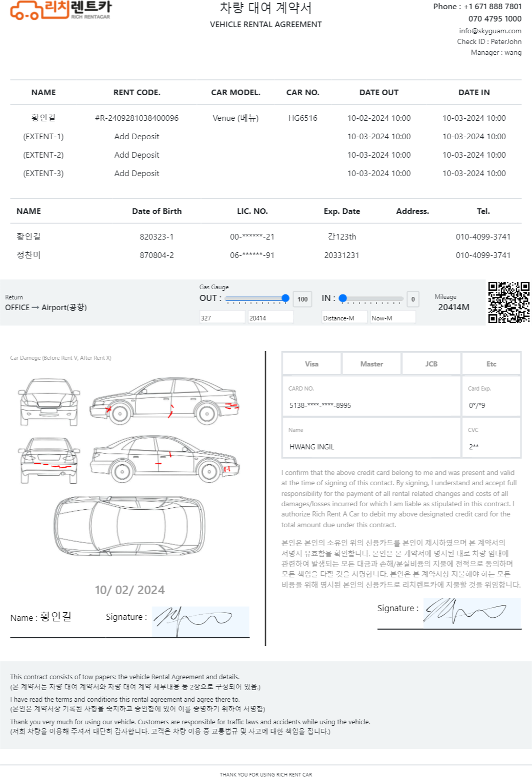The height and width of the screenshot is (778, 532).
Task: Select the Visa card type tab
Action: pos(312,364)
